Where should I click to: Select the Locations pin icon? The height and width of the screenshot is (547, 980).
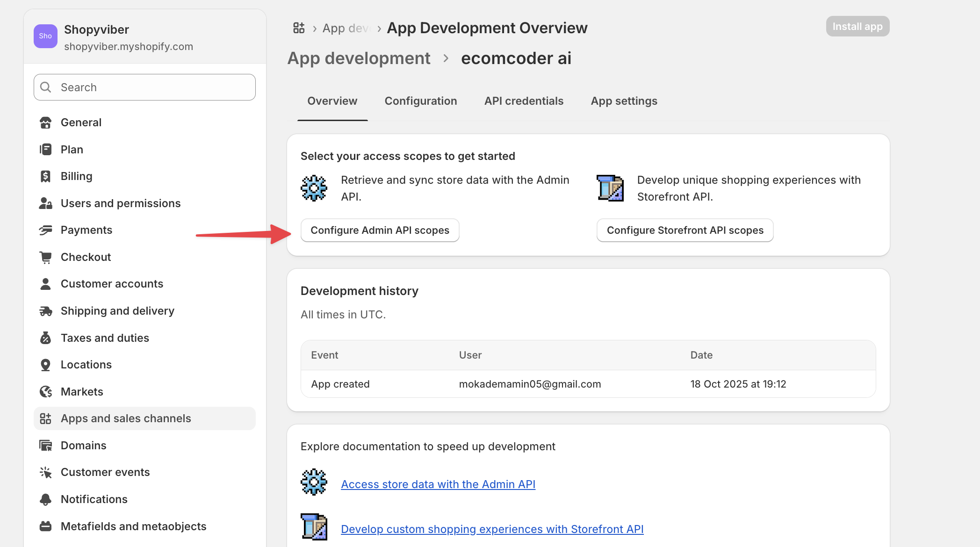point(46,364)
